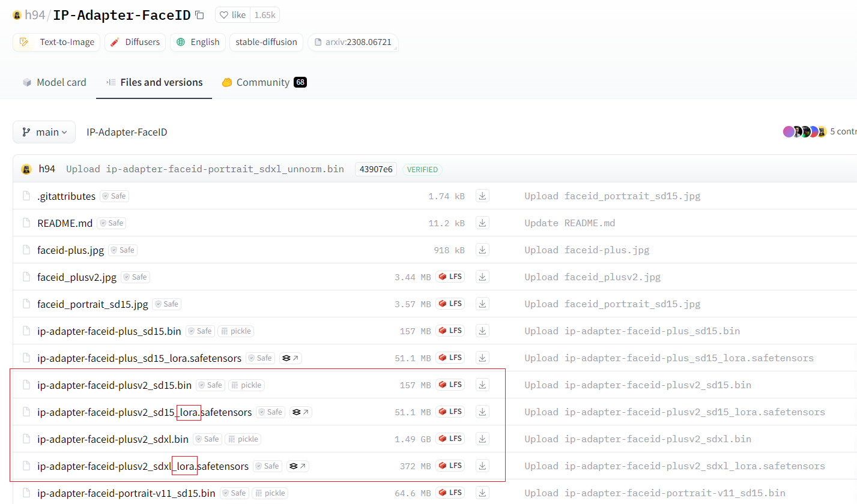The height and width of the screenshot is (504, 857).
Task: Open ip-adapter-faceid-plusv2_sd15_lora.safetensors file link
Action: tap(144, 412)
